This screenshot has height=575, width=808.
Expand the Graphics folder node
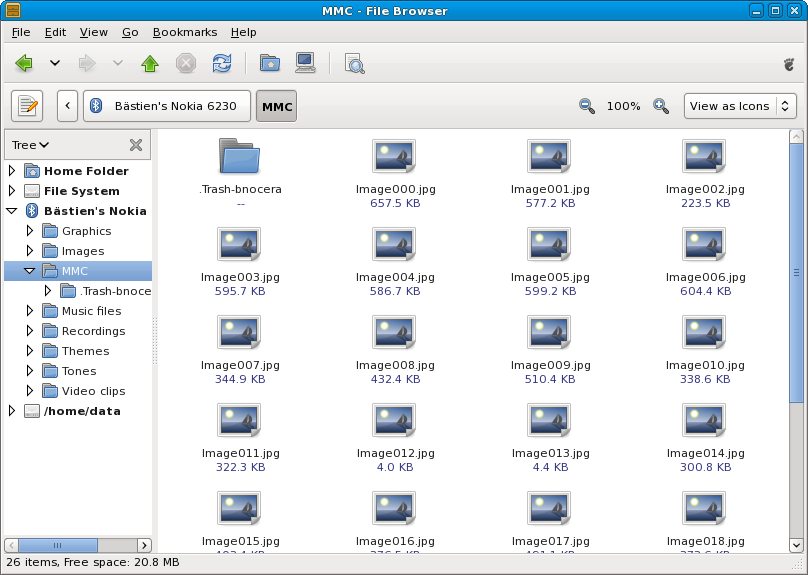pos(30,231)
